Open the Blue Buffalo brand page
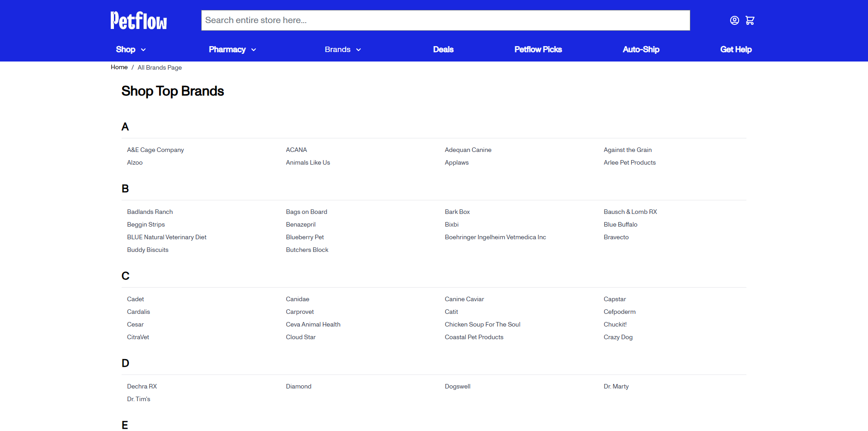The image size is (868, 431). click(x=620, y=225)
